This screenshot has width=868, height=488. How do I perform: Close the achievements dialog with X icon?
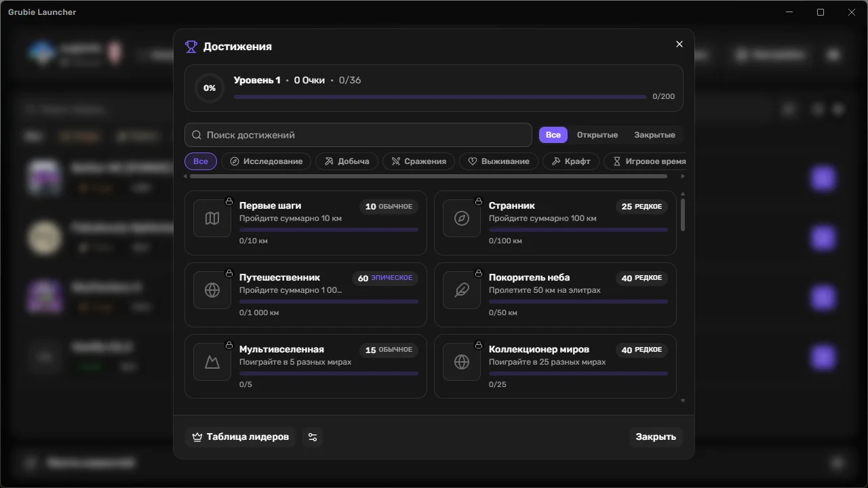click(679, 44)
